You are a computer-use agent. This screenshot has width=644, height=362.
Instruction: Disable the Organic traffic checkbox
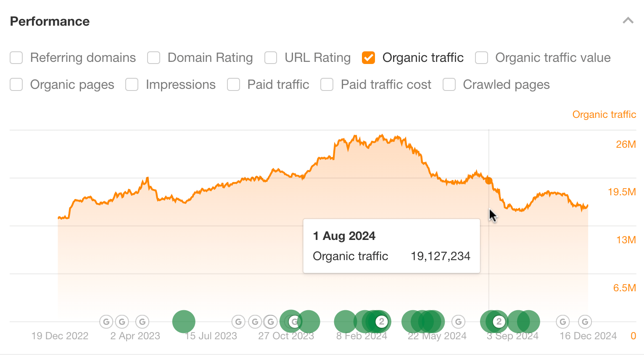coord(368,58)
